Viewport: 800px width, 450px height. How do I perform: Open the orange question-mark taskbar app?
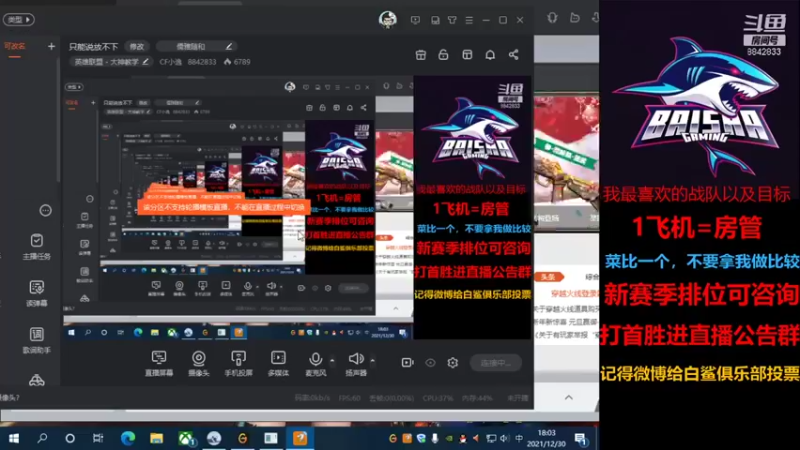coord(300,438)
